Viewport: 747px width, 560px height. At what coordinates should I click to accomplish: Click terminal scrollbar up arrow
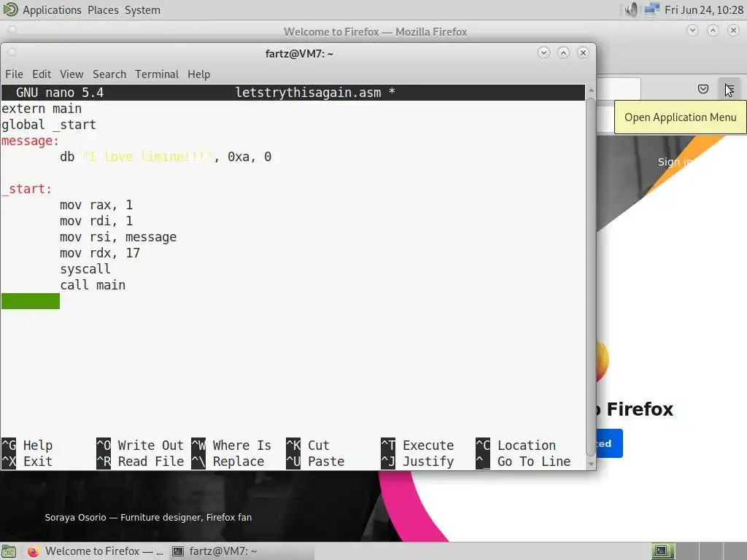click(x=591, y=90)
